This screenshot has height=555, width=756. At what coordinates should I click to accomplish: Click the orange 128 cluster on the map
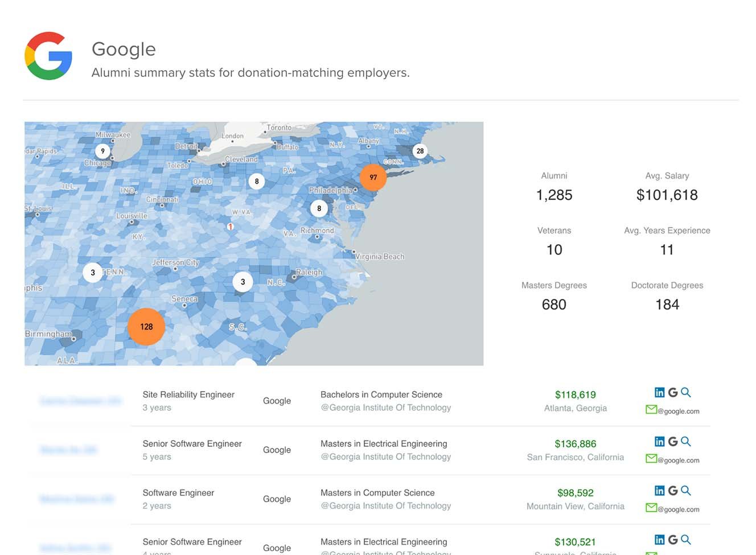click(146, 327)
